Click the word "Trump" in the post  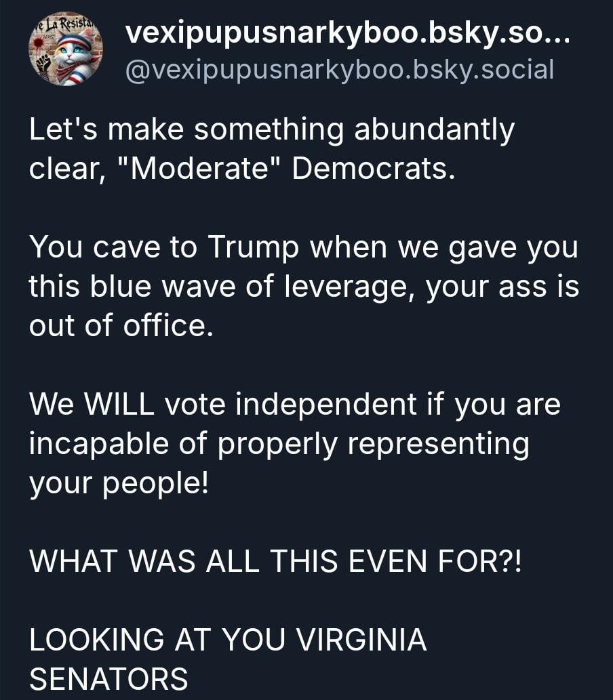(253, 249)
